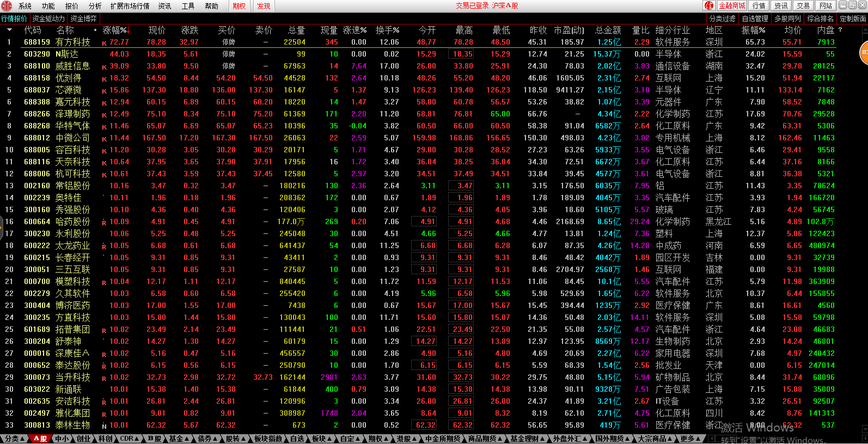Open the 报价 menu
This screenshot has width=868, height=444.
(72, 6)
